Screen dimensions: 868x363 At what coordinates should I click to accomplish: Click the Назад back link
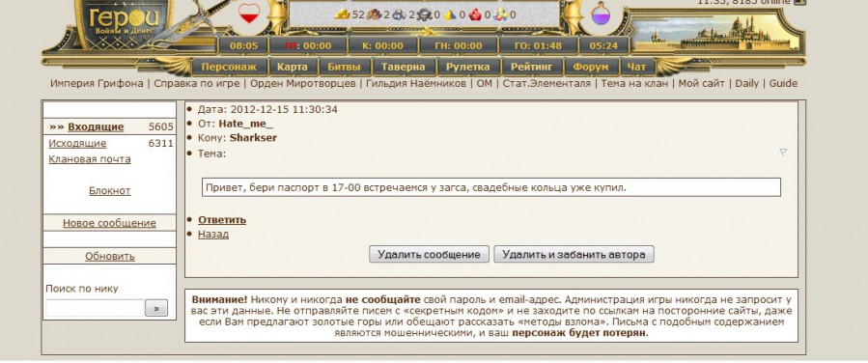pyautogui.click(x=213, y=235)
